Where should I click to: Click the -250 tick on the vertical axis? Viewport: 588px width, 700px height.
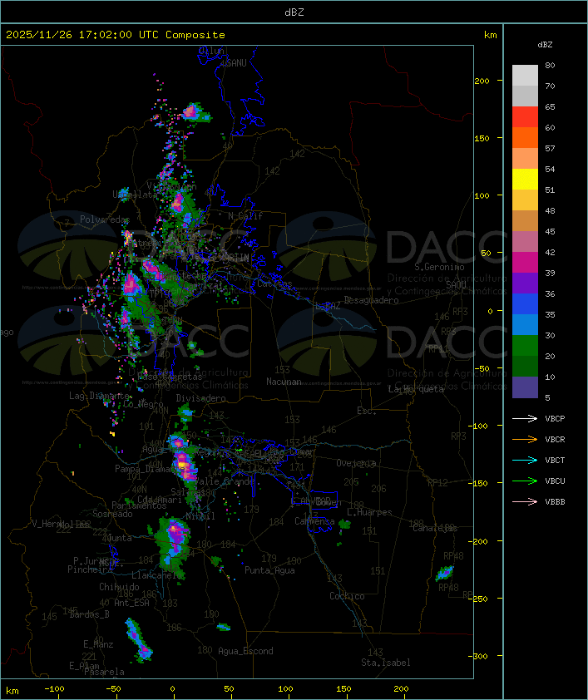pyautogui.click(x=480, y=599)
